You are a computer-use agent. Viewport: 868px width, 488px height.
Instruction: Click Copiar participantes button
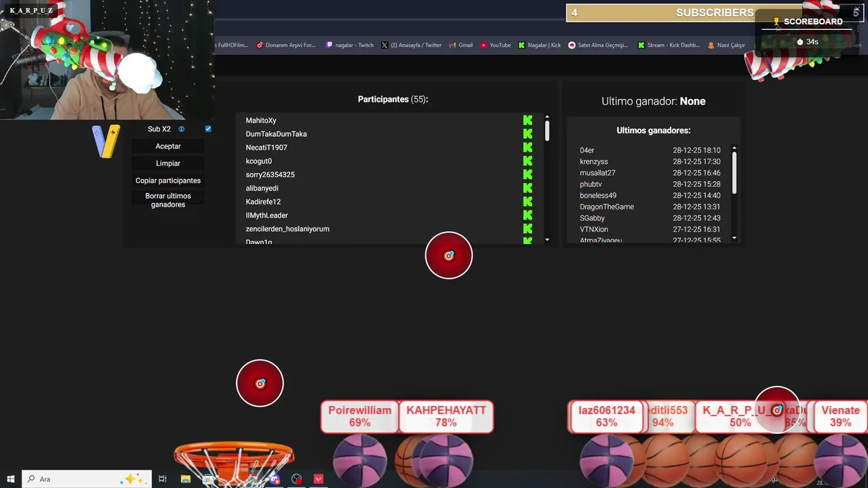[168, 181]
